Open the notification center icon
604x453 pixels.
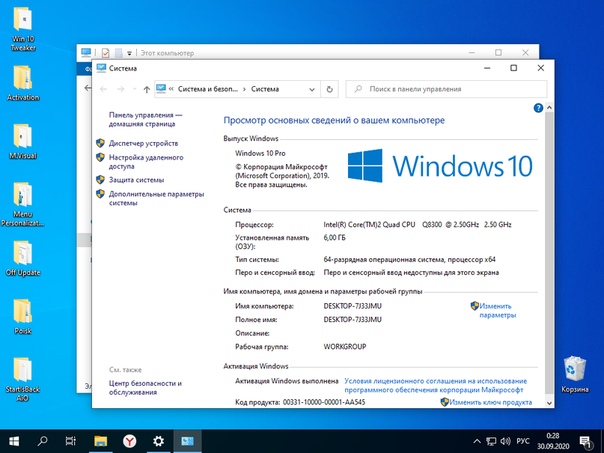(x=586, y=441)
